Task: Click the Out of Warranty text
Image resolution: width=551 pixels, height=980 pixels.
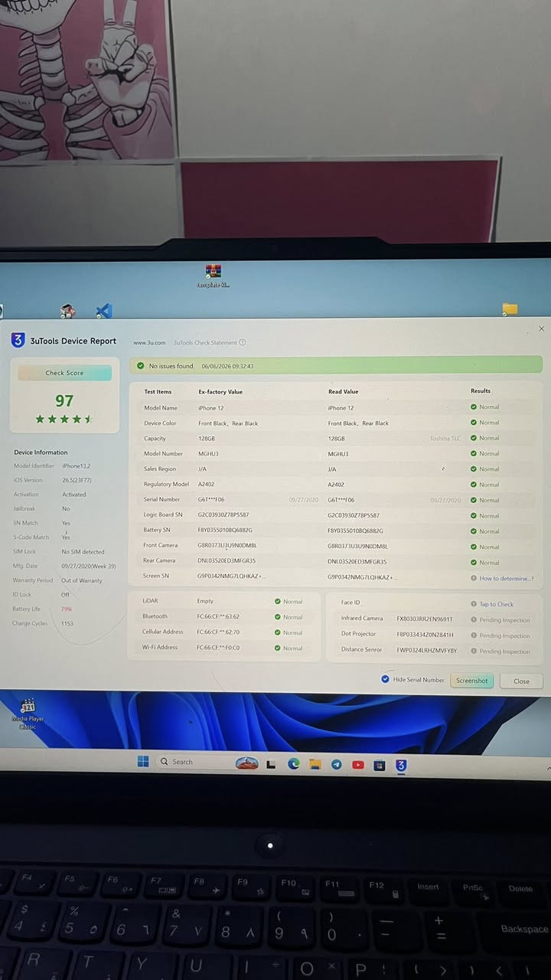Action: pyautogui.click(x=82, y=580)
